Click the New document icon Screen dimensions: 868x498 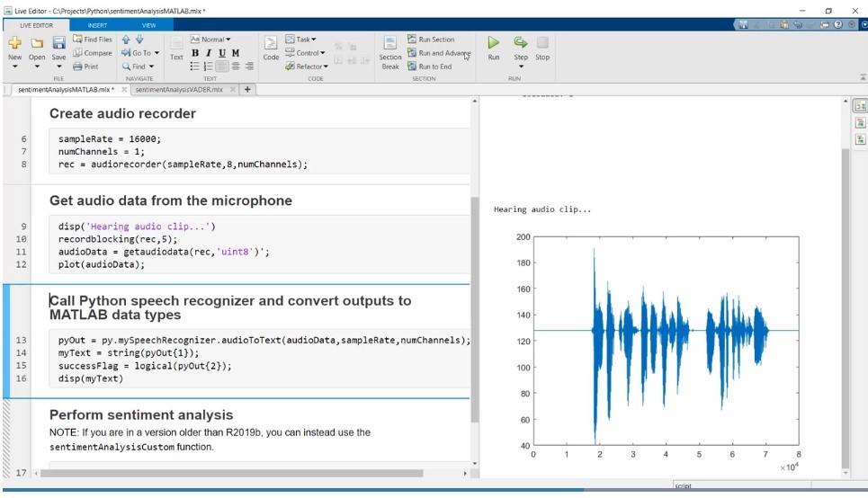click(x=15, y=42)
